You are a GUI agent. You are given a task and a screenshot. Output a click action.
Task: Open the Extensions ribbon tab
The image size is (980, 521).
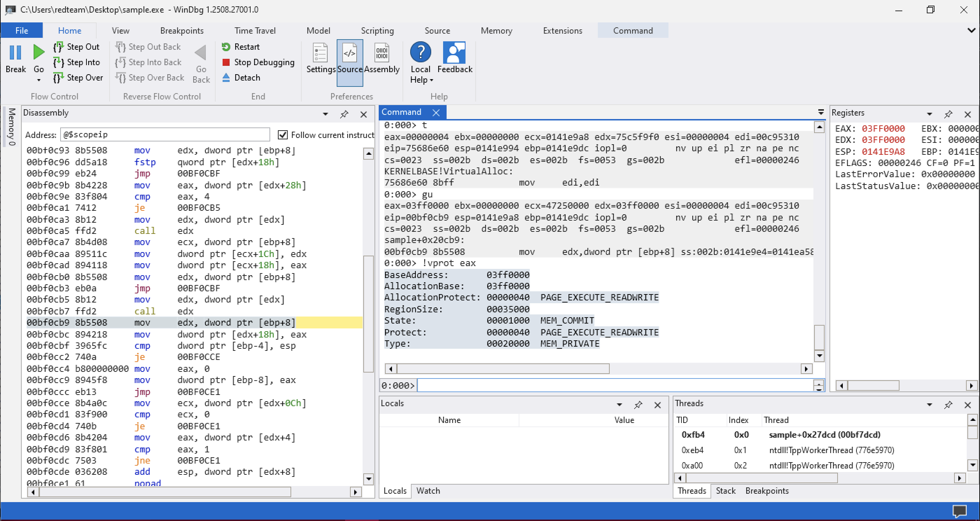tap(562, 30)
